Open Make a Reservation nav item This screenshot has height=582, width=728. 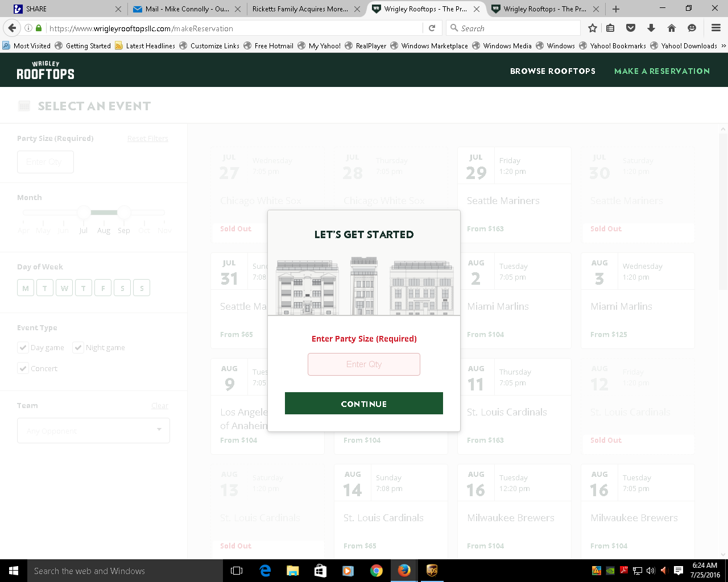click(662, 71)
